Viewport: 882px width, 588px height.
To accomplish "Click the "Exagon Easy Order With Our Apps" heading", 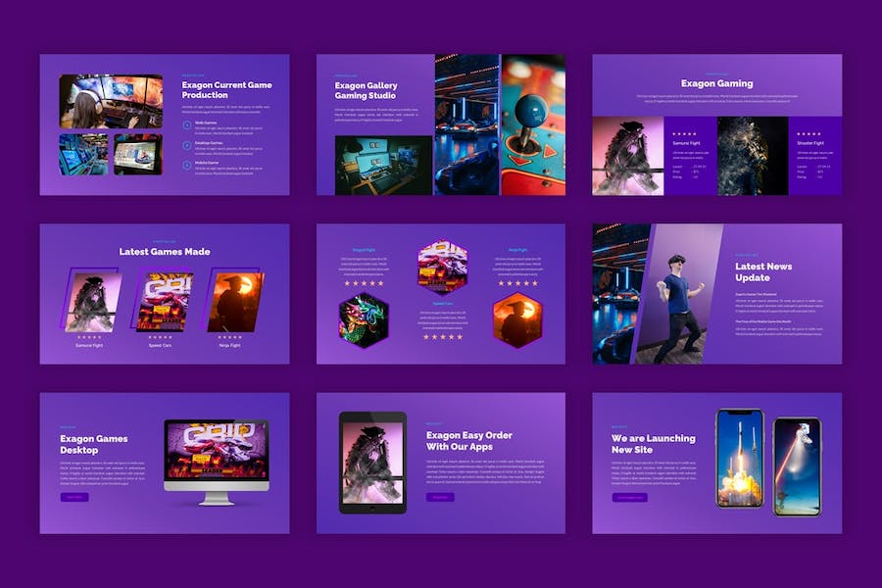I will pos(469,441).
